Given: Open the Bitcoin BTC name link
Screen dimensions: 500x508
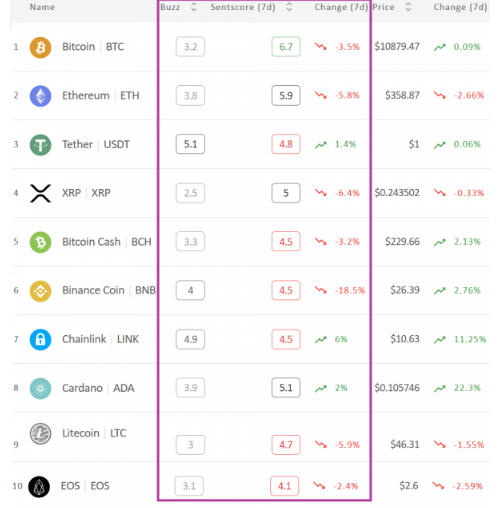Looking at the screenshot, I should [93, 47].
